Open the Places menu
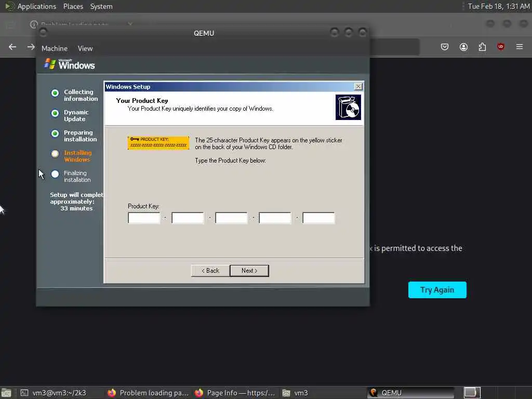The width and height of the screenshot is (532, 399). [73, 6]
